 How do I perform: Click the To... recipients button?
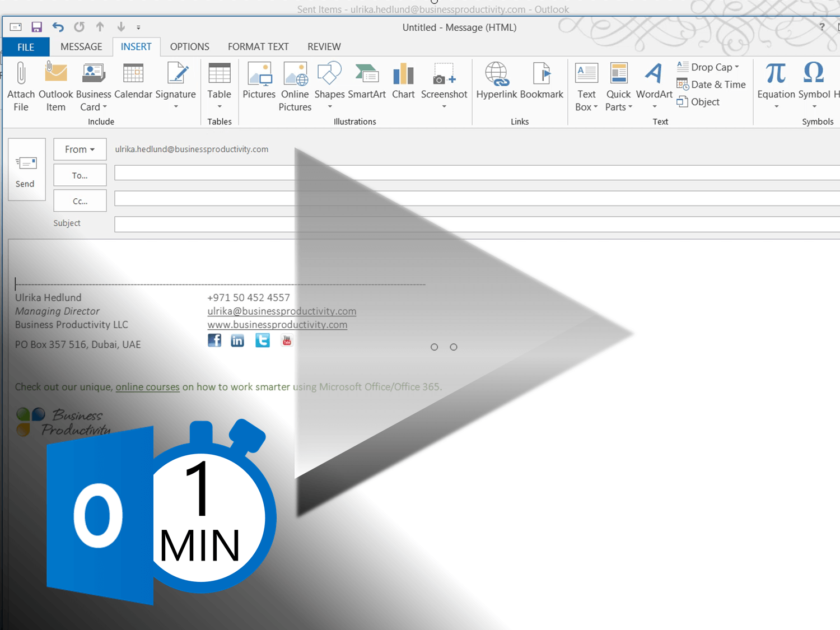coord(80,175)
